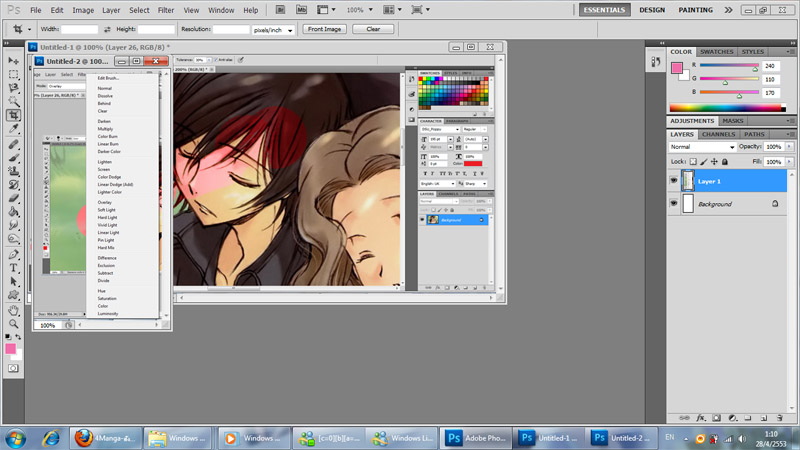Toggle lock transparent pixels

coord(693,162)
